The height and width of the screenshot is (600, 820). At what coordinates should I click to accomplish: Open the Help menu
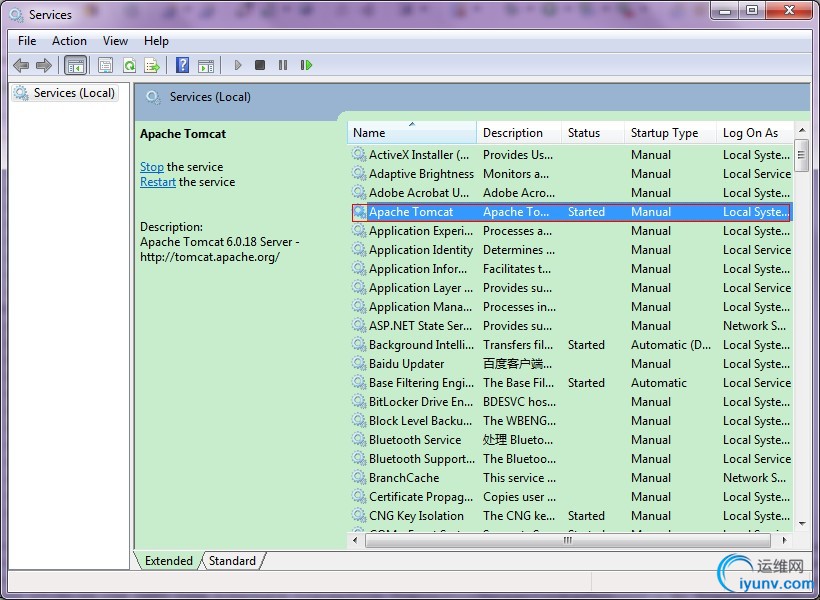pos(156,41)
